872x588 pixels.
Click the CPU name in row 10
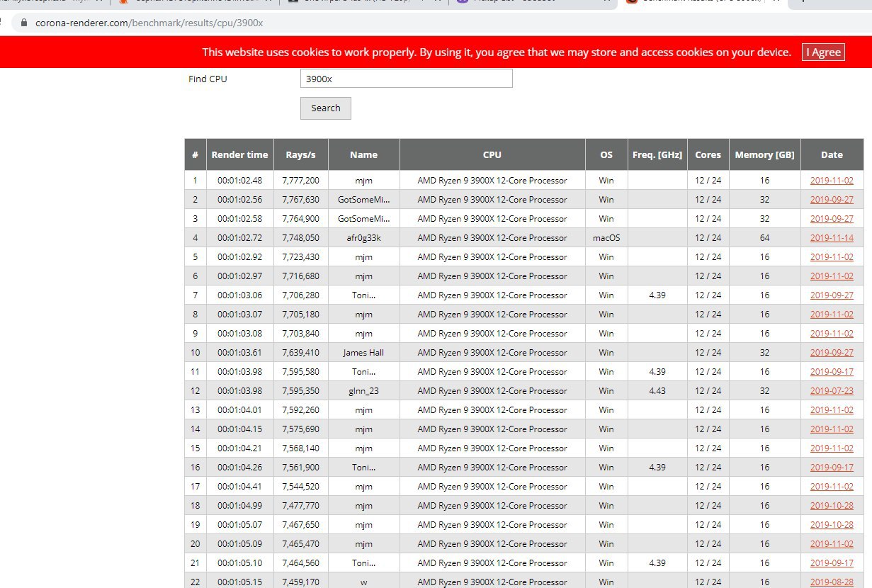click(x=492, y=353)
